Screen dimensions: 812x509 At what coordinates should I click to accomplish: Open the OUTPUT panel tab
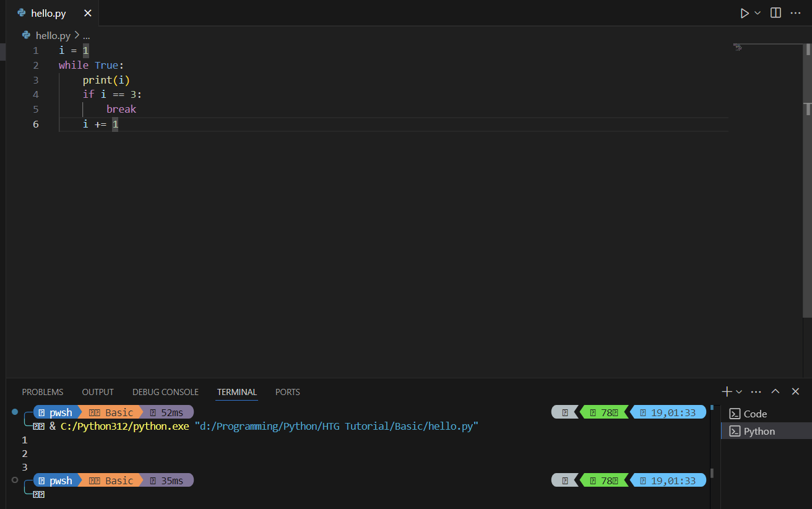coord(98,392)
